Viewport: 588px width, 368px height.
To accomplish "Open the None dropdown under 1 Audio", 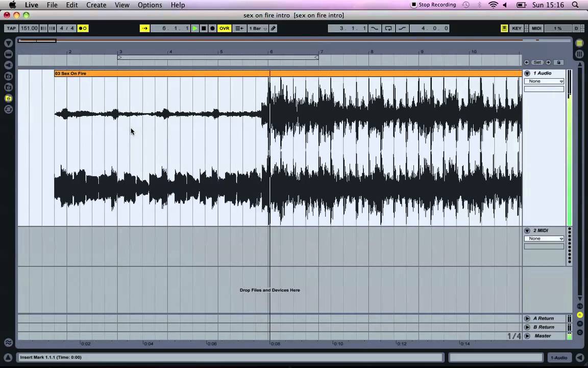I will [544, 81].
